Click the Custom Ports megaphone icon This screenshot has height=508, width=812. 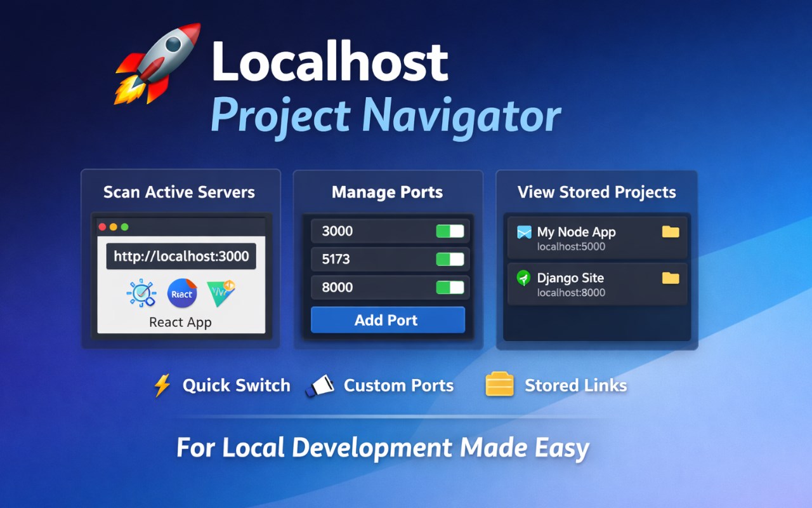pyautogui.click(x=321, y=385)
